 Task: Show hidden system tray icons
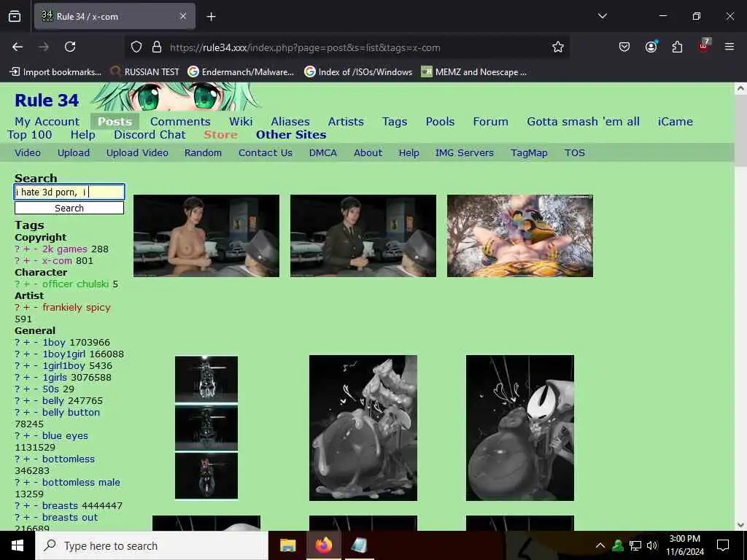point(600,545)
